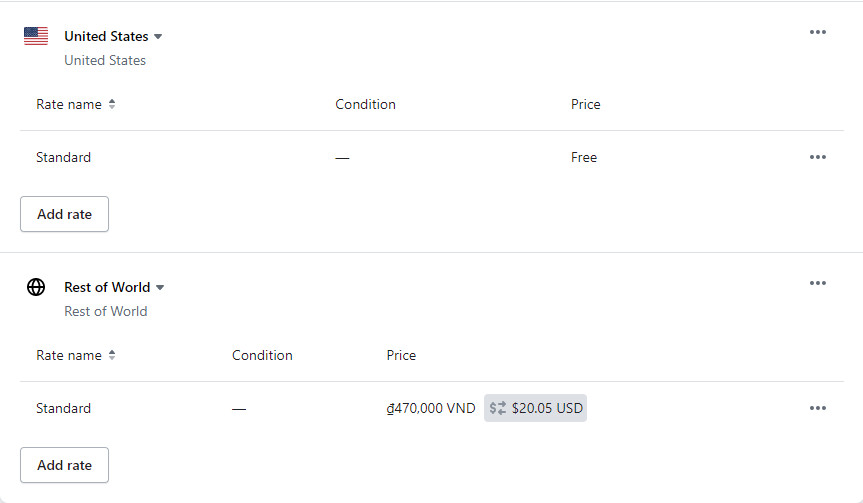Click the Condition column header for United States
The image size is (863, 503).
click(x=365, y=105)
